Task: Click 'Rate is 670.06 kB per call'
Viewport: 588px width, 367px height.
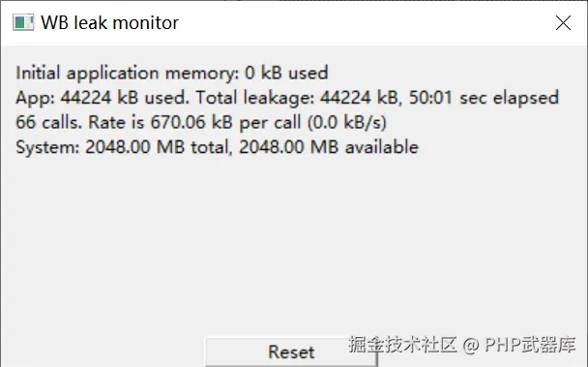Action: (x=194, y=122)
